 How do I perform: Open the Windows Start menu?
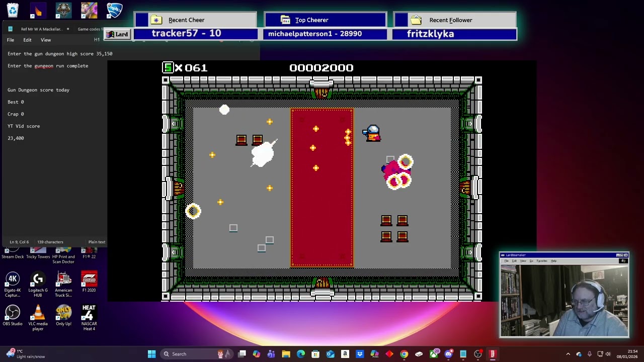coord(151,354)
